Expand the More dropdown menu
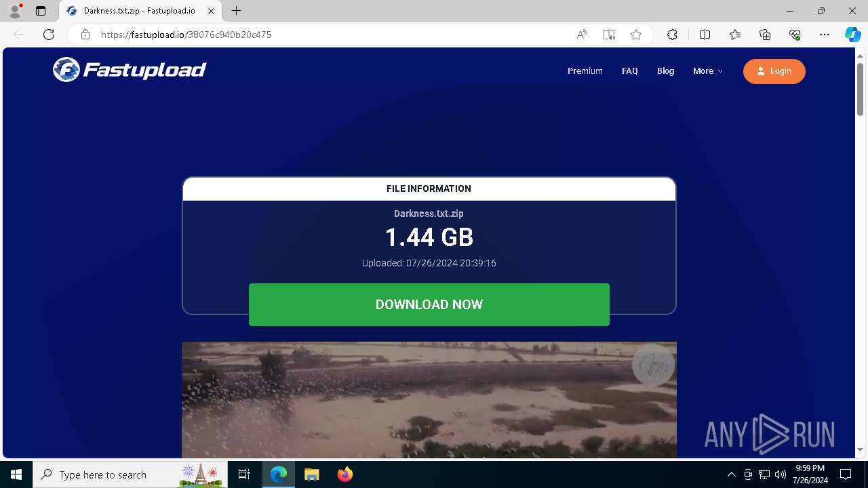Screen dimensions: 868x488 pyautogui.click(x=708, y=71)
